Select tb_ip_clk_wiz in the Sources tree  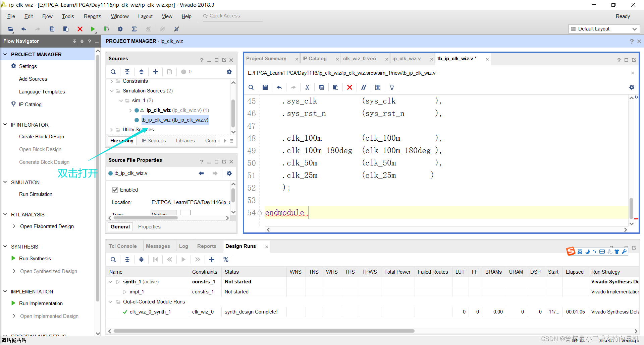pos(175,120)
